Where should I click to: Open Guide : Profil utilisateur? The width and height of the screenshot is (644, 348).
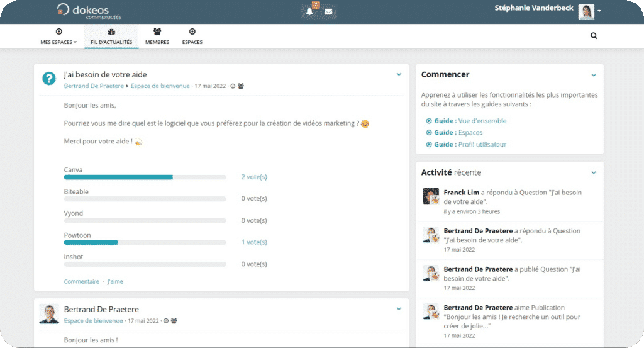[470, 144]
